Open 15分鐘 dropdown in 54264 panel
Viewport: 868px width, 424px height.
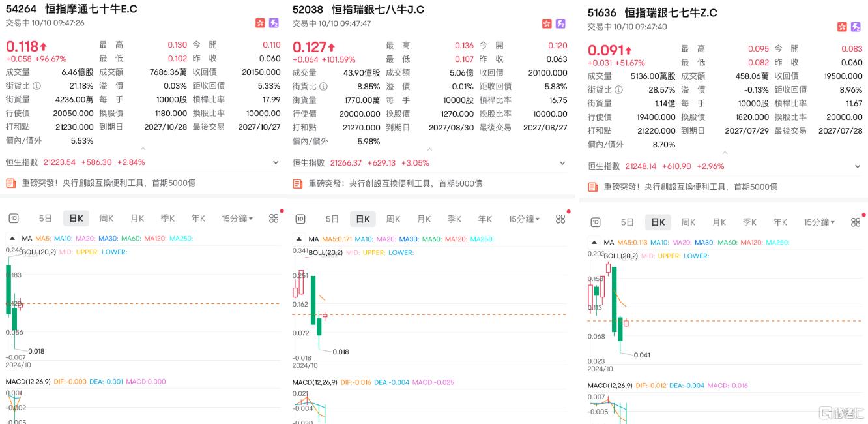[x=237, y=219]
